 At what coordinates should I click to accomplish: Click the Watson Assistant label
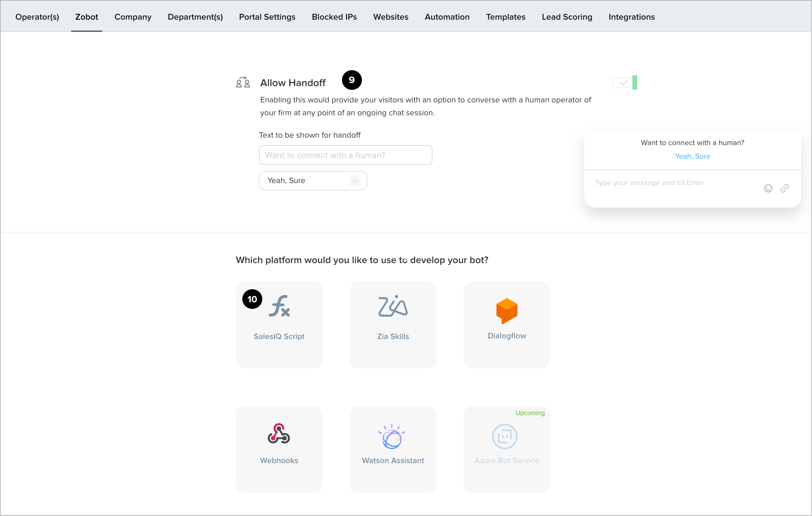point(393,460)
